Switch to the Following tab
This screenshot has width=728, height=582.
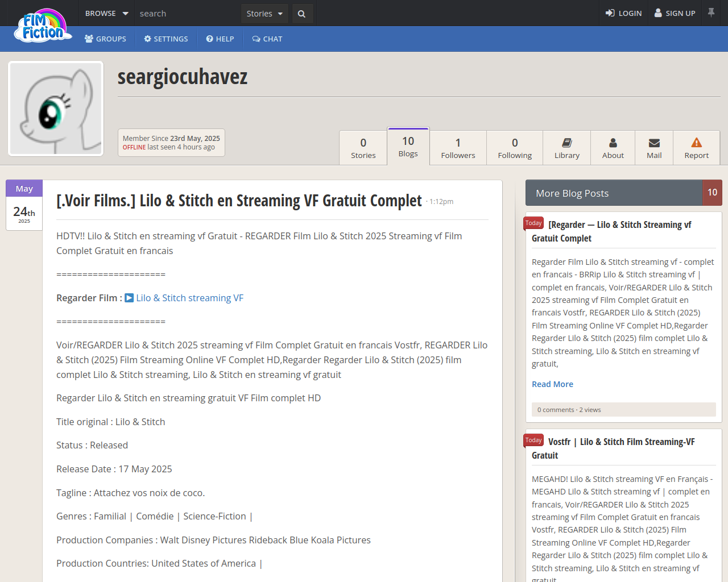tap(515, 148)
